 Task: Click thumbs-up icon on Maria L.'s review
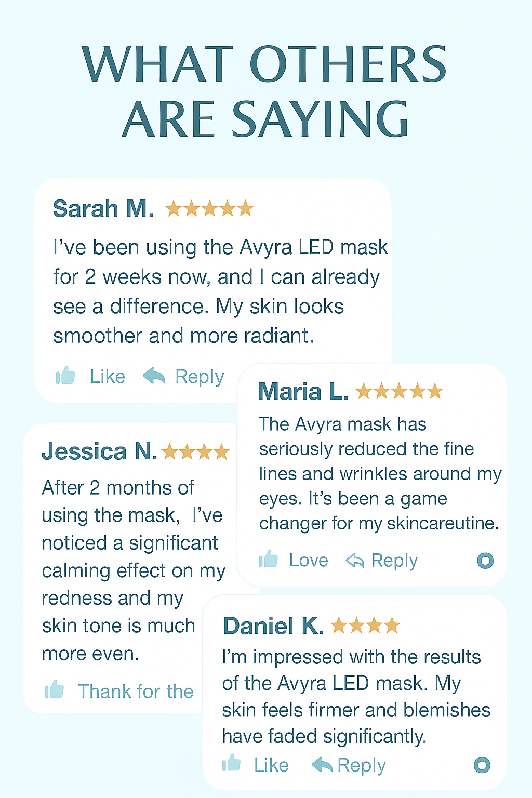click(x=269, y=559)
